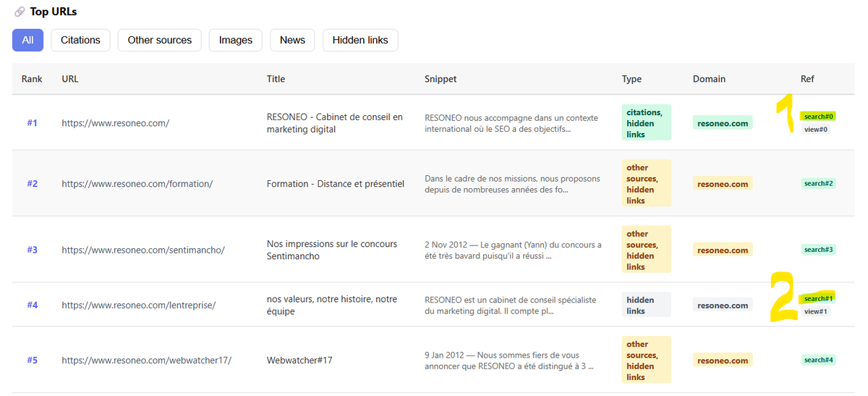Select title nos valeurs, notre histoire
Image resolution: width=868 pixels, height=396 pixels.
(332, 306)
